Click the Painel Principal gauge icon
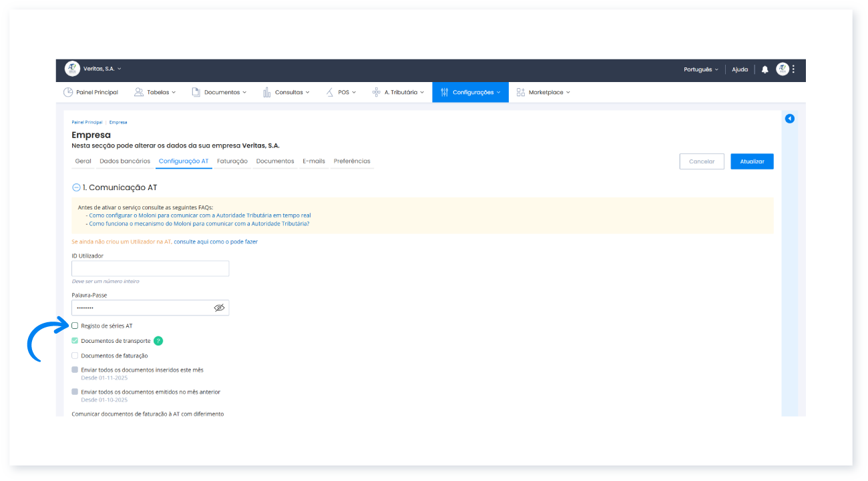This screenshot has height=481, width=868. pos(68,92)
